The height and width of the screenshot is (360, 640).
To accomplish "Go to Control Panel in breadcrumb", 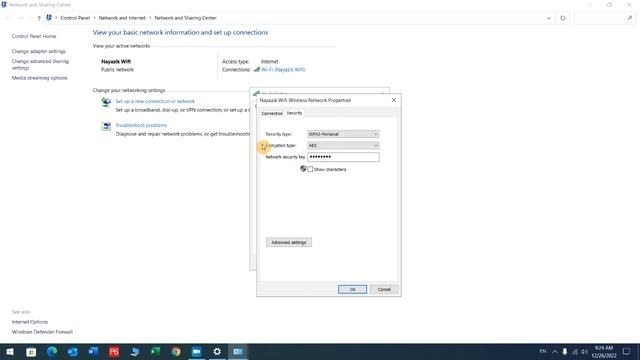I will (75, 18).
